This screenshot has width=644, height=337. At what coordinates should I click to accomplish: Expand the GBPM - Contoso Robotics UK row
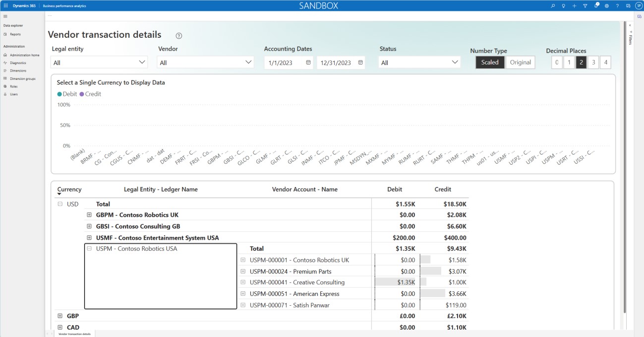[89, 215]
